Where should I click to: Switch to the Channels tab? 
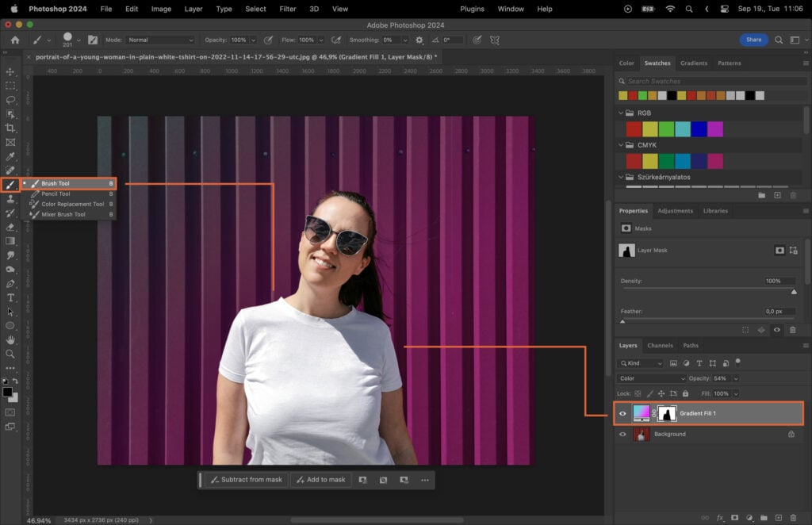tap(660, 345)
